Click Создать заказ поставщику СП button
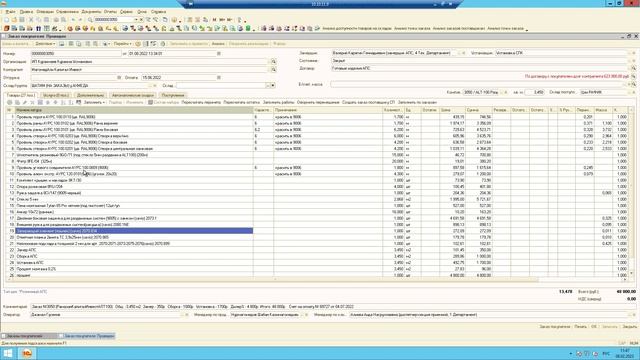 tap(368, 102)
